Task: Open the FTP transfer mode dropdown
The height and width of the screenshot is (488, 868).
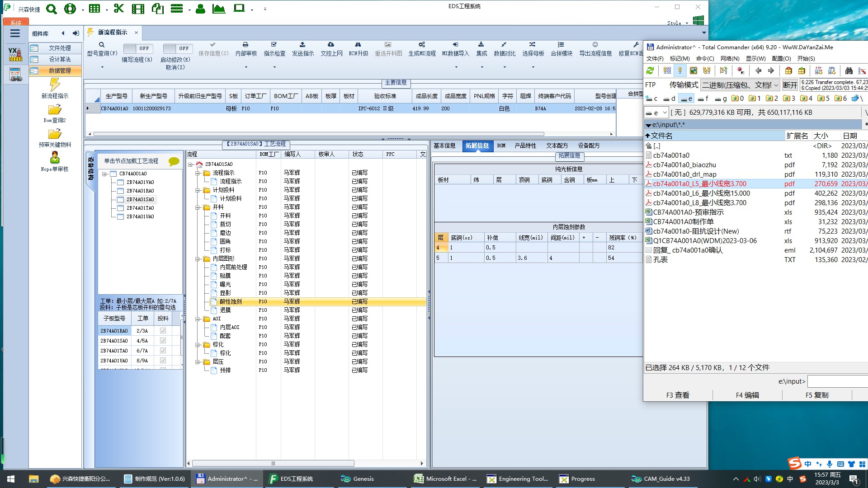Action: pos(776,85)
